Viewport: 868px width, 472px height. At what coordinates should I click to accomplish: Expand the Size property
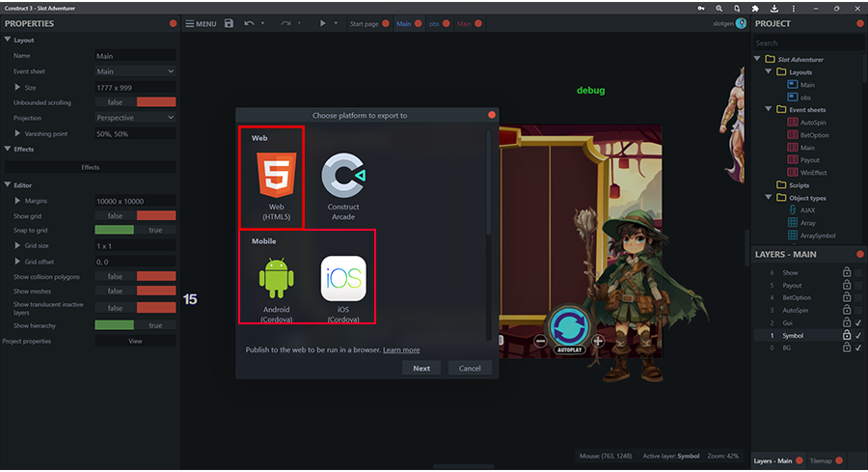pos(17,87)
